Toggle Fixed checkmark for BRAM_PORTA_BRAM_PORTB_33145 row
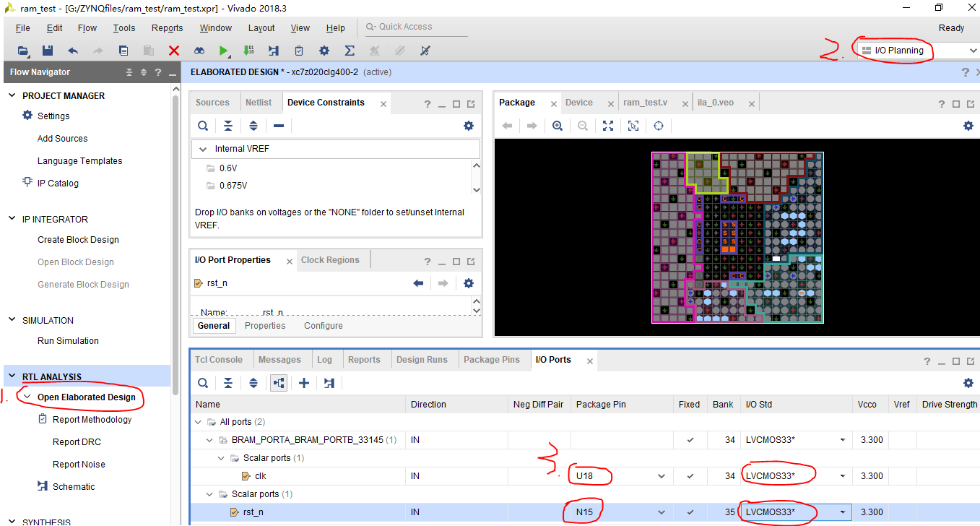The image size is (980, 526). click(x=690, y=440)
